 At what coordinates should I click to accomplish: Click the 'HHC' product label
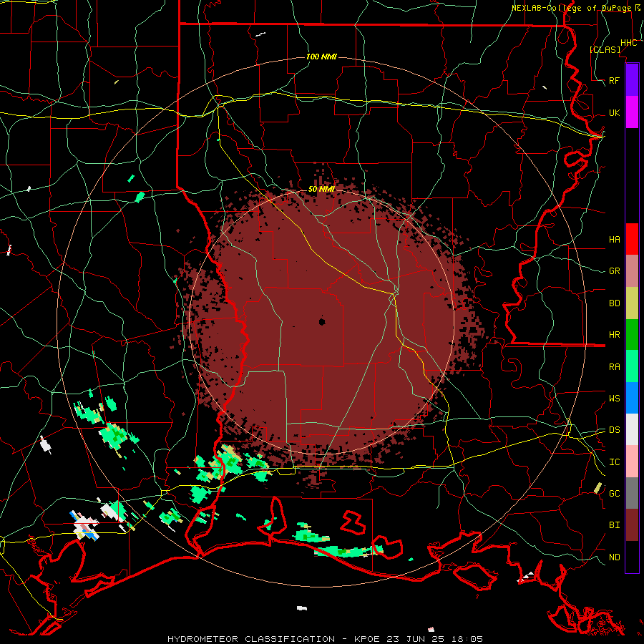pyautogui.click(x=628, y=43)
